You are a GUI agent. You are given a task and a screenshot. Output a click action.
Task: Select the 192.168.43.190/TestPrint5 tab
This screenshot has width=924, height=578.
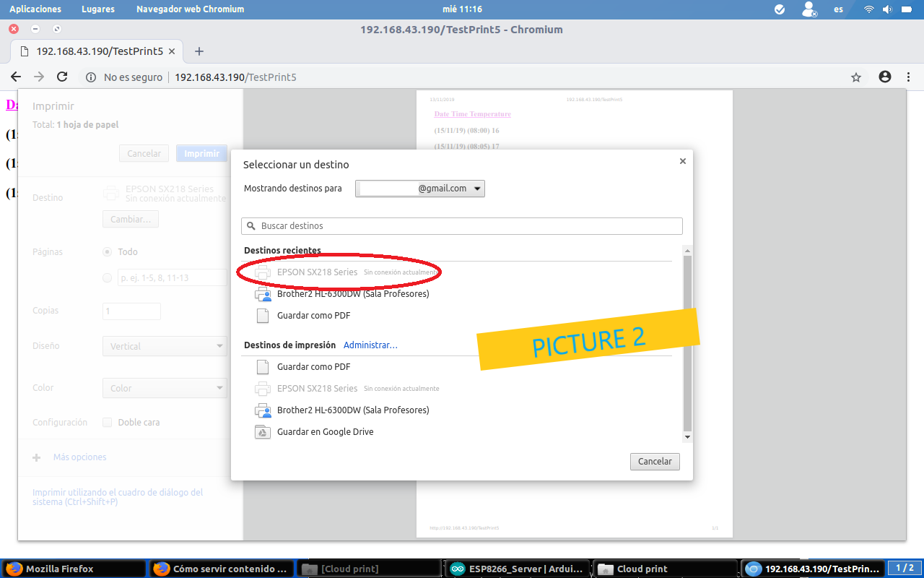(97, 51)
